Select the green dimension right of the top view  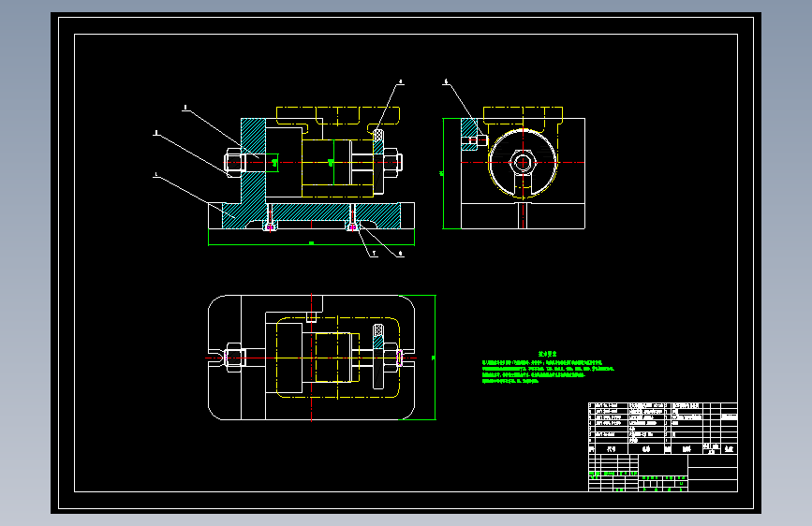coord(434,358)
